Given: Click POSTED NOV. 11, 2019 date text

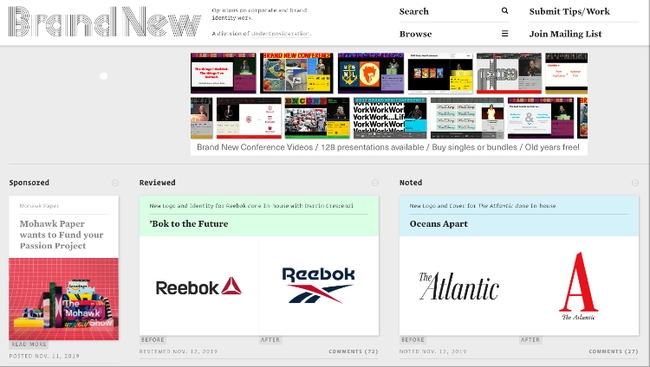Looking at the screenshot, I should pyautogui.click(x=44, y=356).
